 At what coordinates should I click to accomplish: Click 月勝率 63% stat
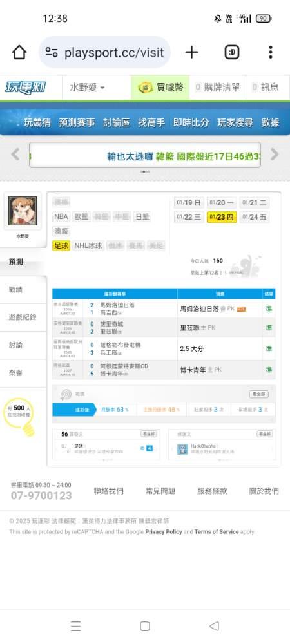115,410
